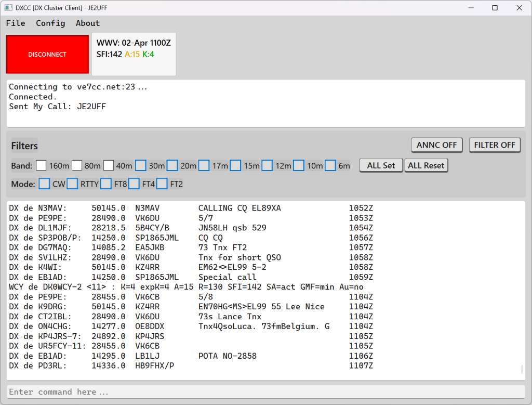Open the About menu
This screenshot has height=405, width=532.
87,23
